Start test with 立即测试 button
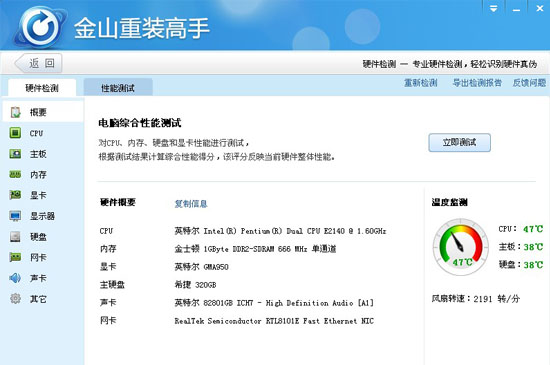Screen dimensions: 550x365 460,143
